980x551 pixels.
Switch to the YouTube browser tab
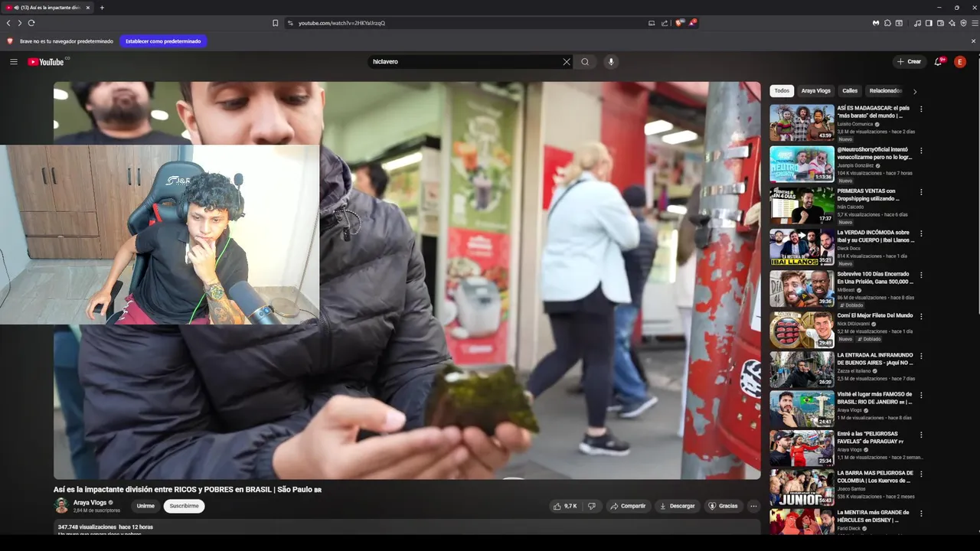[x=47, y=8]
